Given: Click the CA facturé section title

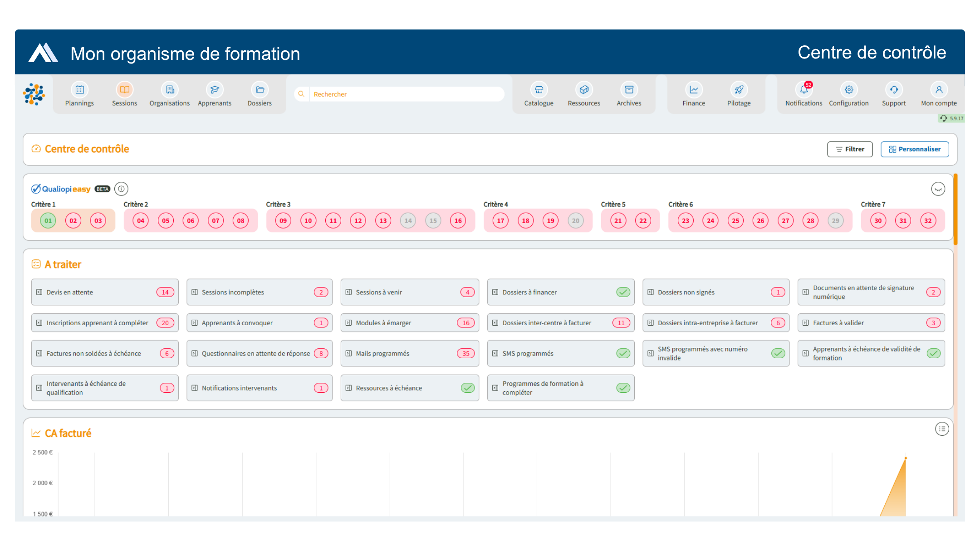Looking at the screenshot, I should coord(68,433).
